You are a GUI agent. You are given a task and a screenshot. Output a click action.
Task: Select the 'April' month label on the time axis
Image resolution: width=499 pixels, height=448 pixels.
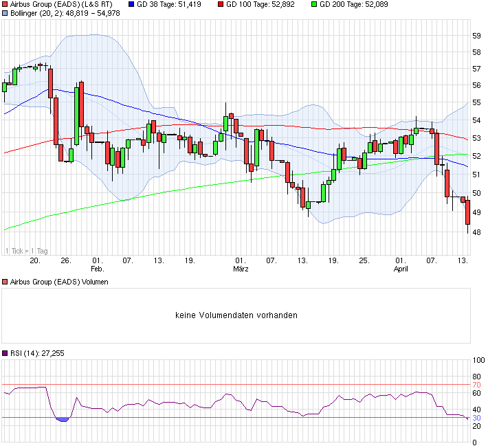401,269
